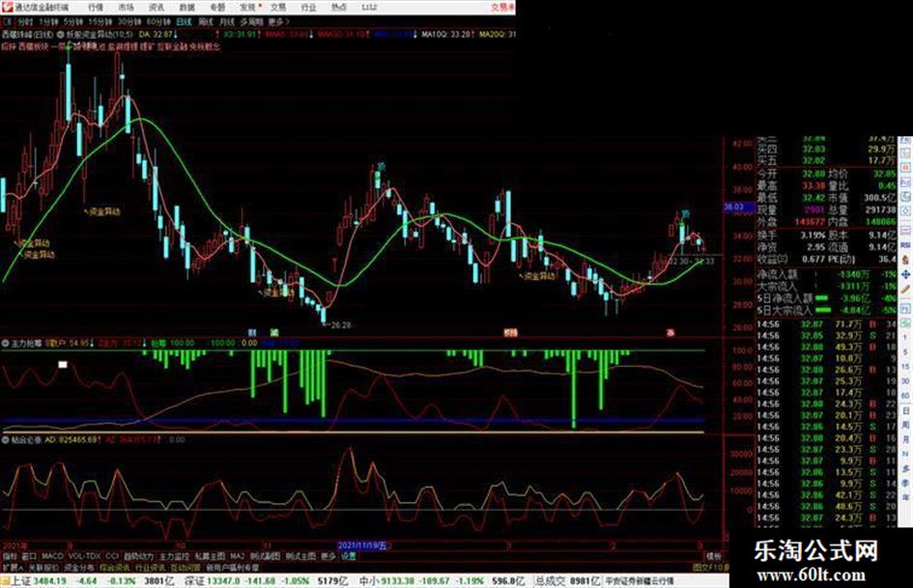Click the round icon before the 资金异动 indicator title

[62, 35]
